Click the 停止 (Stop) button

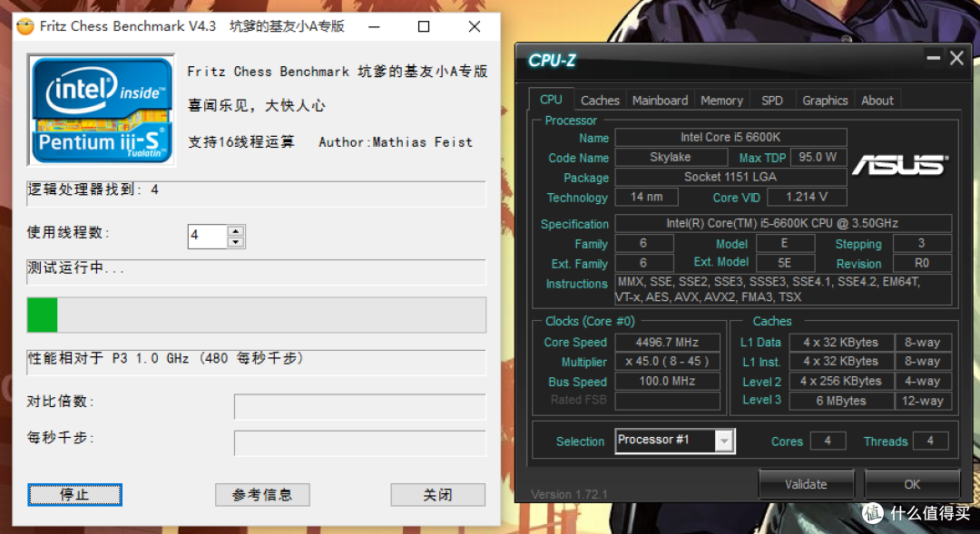(x=74, y=495)
